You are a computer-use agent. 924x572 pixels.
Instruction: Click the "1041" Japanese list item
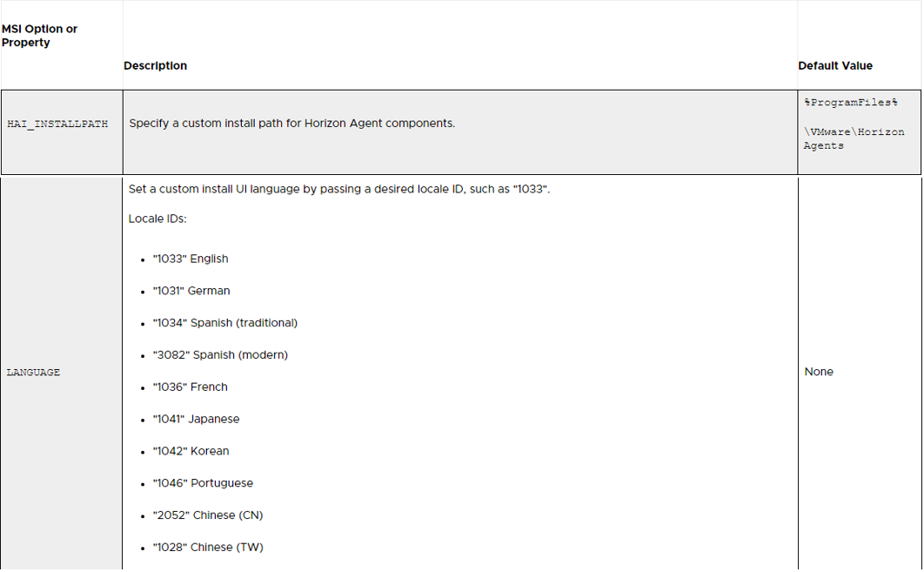[195, 419]
